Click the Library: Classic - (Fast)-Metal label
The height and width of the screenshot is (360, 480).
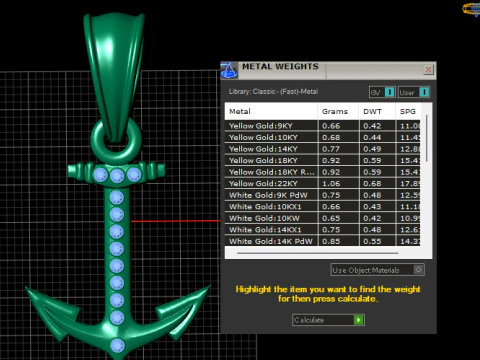click(x=273, y=91)
